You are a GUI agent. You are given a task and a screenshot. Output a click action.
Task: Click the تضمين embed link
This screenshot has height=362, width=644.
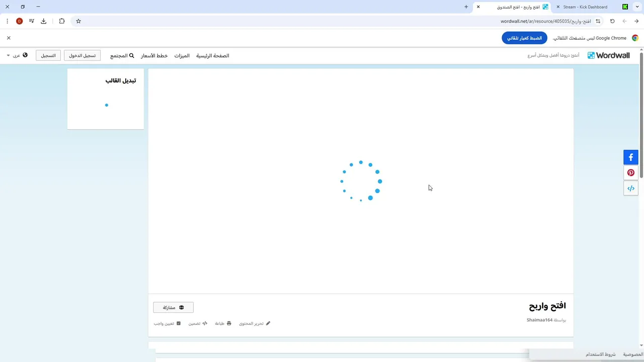(x=198, y=323)
